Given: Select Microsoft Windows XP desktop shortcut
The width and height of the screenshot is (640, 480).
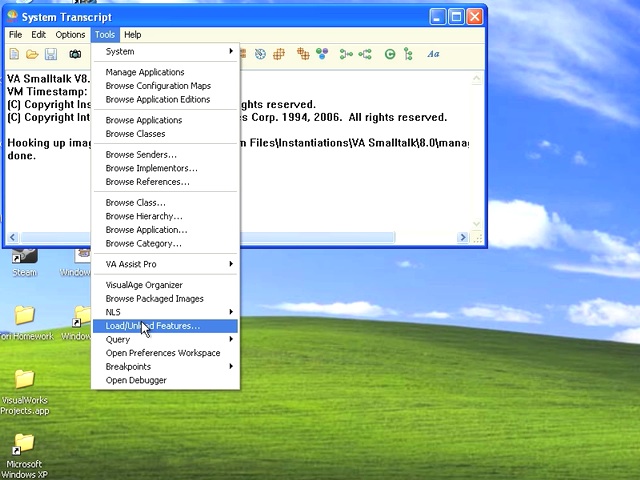Looking at the screenshot, I should coord(24,456).
